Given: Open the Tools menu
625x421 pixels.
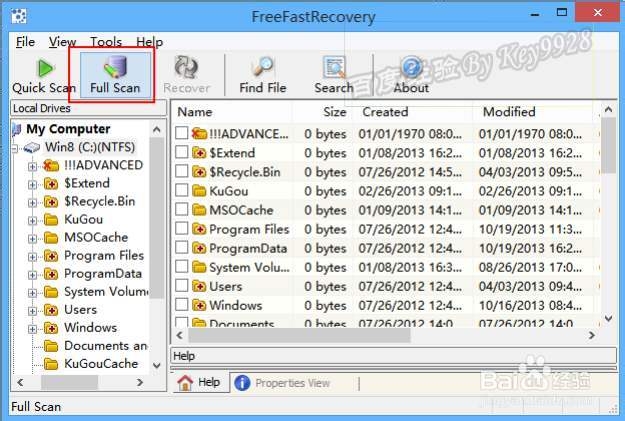Looking at the screenshot, I should point(106,42).
